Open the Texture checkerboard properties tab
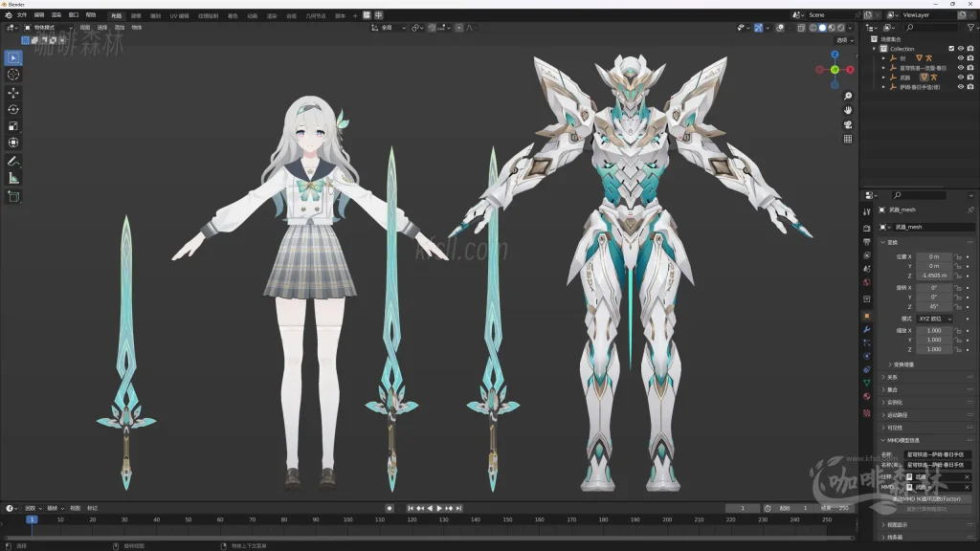This screenshot has height=551, width=980. coord(866,413)
